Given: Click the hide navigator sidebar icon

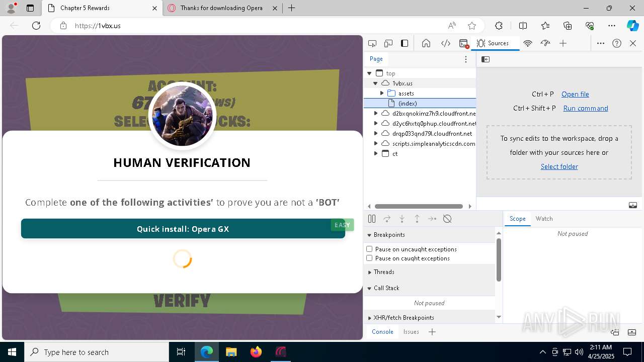Looking at the screenshot, I should (x=486, y=59).
